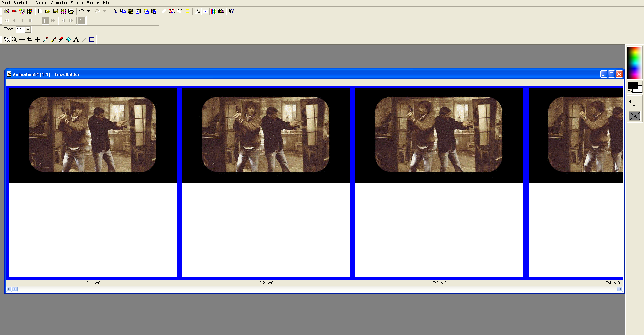Click the crossed-out transparent color box
The image size is (644, 335).
634,116
